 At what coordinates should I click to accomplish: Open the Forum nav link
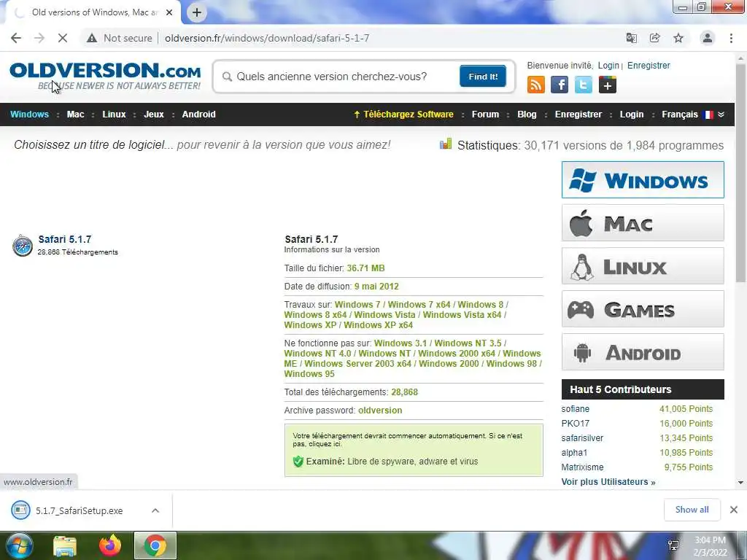(485, 114)
